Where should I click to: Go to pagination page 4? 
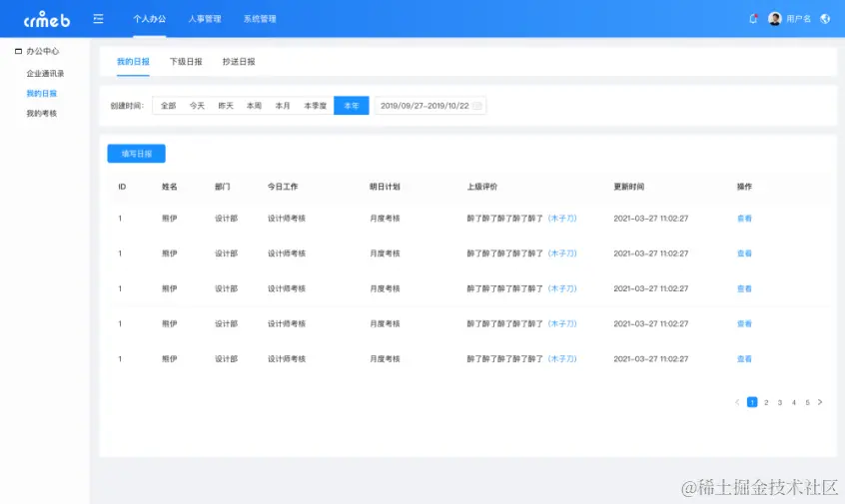click(x=794, y=402)
